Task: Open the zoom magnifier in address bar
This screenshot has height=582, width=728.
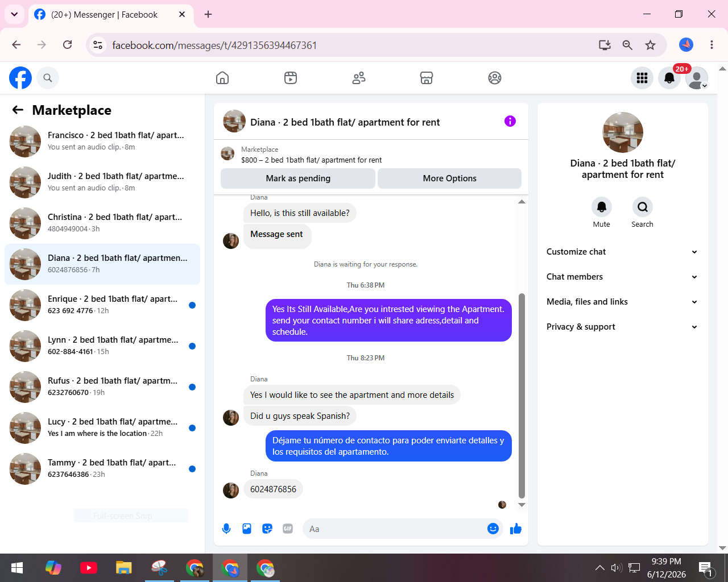Action: click(x=627, y=45)
